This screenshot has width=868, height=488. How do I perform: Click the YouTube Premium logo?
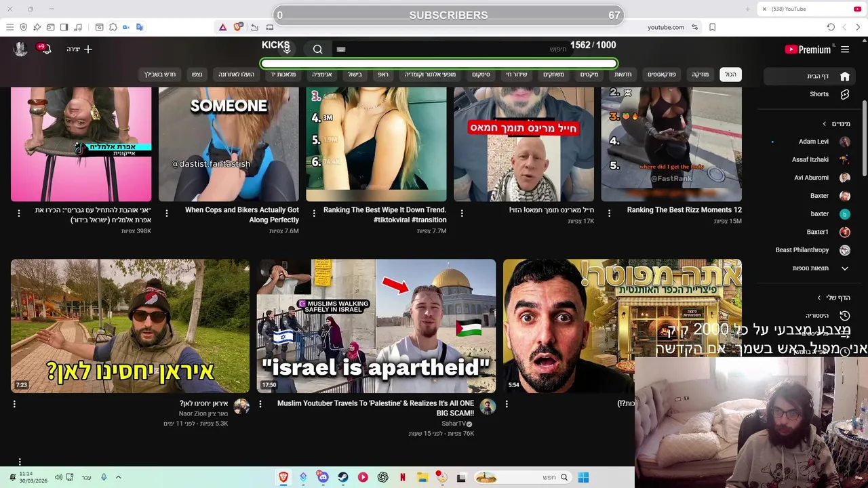click(x=808, y=49)
